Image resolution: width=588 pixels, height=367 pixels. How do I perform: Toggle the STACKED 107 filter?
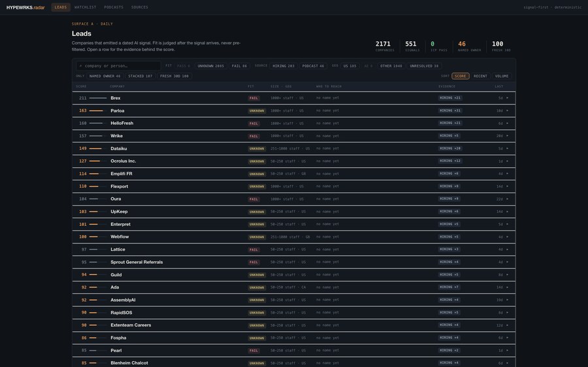click(x=140, y=76)
